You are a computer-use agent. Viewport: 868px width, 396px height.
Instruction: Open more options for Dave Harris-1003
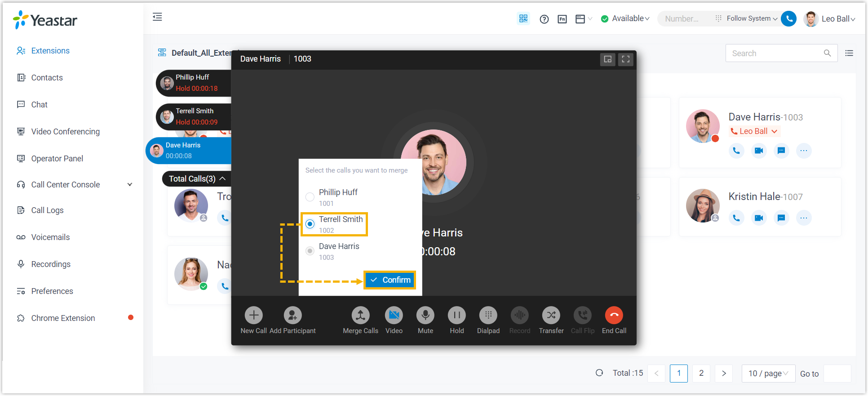coord(804,151)
